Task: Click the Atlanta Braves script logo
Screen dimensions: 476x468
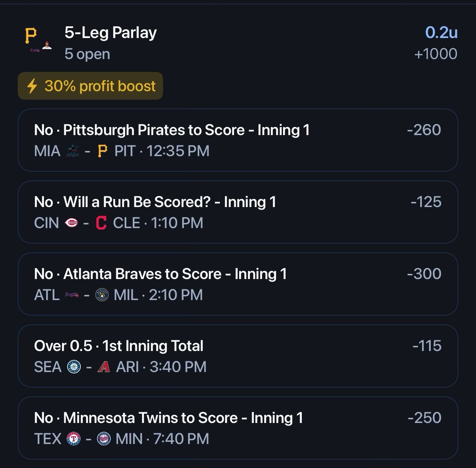Action: [x=72, y=295]
